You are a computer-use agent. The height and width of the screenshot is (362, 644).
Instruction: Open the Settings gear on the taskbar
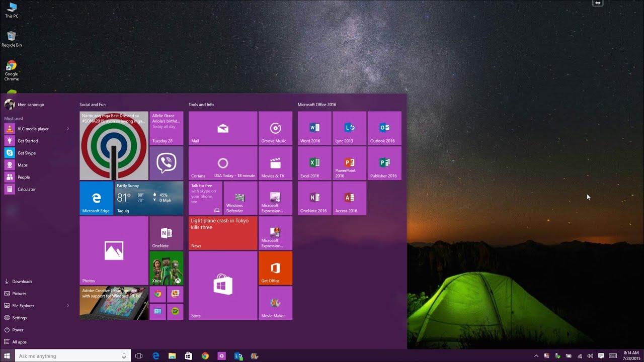221,356
